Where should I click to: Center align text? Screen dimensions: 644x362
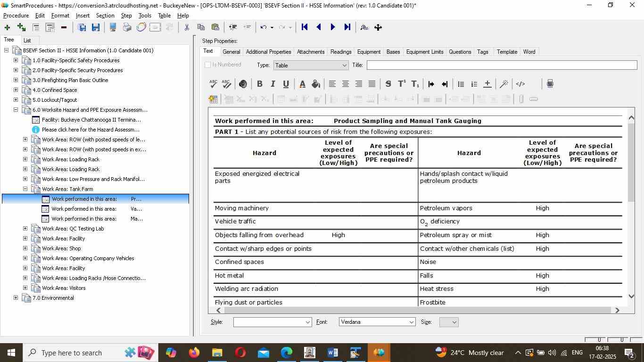click(x=346, y=84)
